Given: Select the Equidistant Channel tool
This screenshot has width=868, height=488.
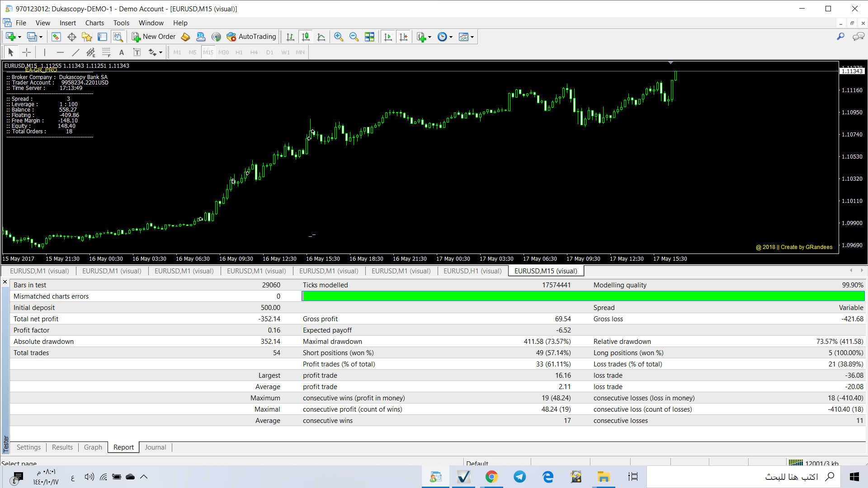Looking at the screenshot, I should coord(91,52).
